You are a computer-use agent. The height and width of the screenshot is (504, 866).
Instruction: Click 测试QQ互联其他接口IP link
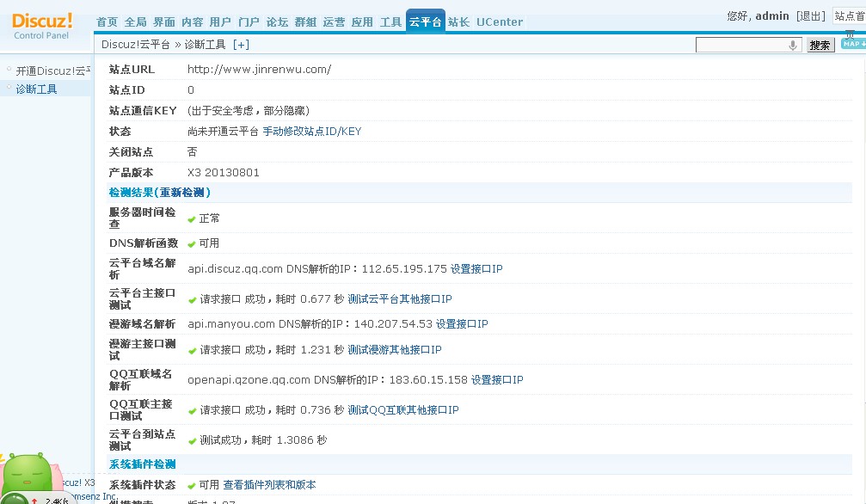pyautogui.click(x=403, y=410)
